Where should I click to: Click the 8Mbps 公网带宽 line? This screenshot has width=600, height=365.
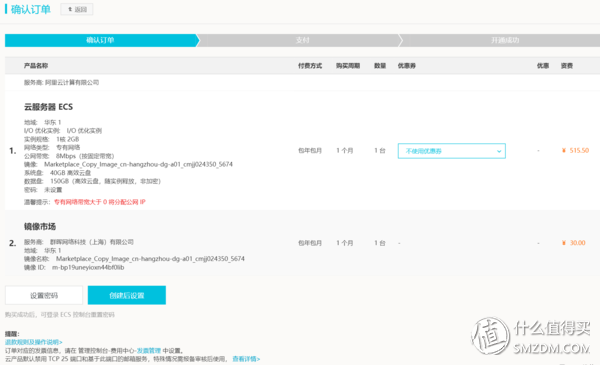pos(69,156)
